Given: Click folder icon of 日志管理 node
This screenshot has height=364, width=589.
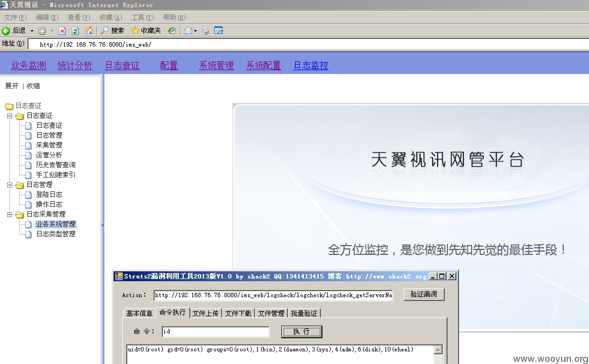Looking at the screenshot, I should click(x=20, y=185).
